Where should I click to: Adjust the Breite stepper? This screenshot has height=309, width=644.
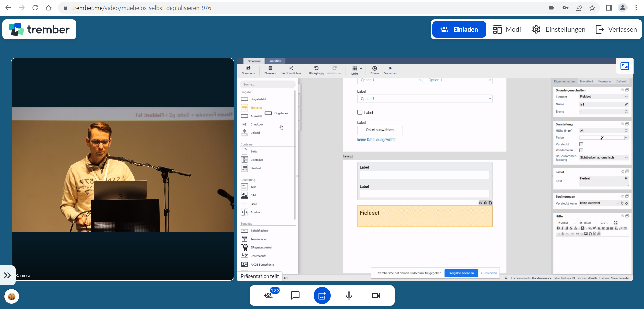(626, 112)
